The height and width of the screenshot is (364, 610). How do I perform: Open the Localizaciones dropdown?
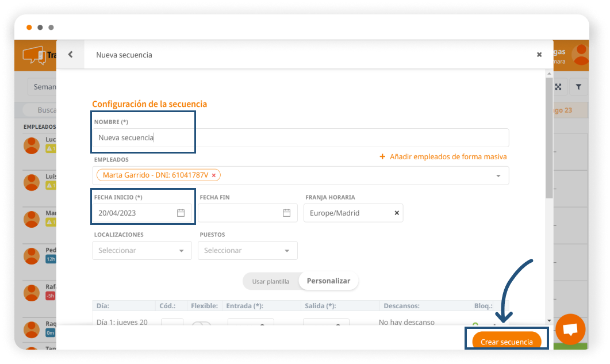click(142, 251)
